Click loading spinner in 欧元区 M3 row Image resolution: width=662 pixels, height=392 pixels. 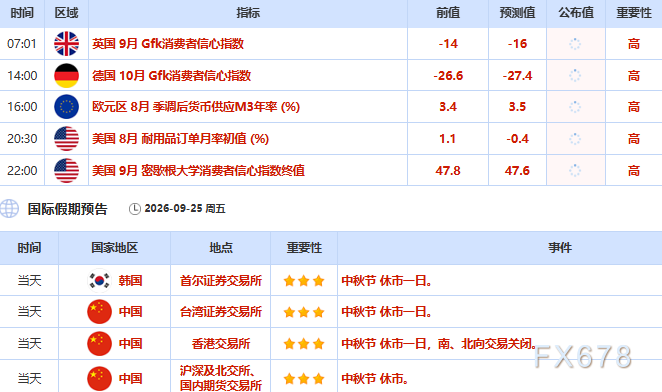click(x=575, y=107)
